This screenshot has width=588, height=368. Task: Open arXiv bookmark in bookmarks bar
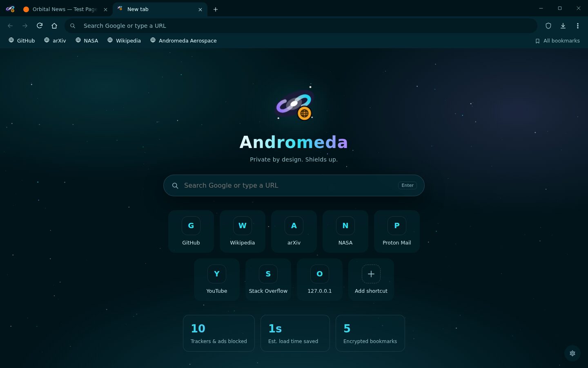click(x=55, y=40)
